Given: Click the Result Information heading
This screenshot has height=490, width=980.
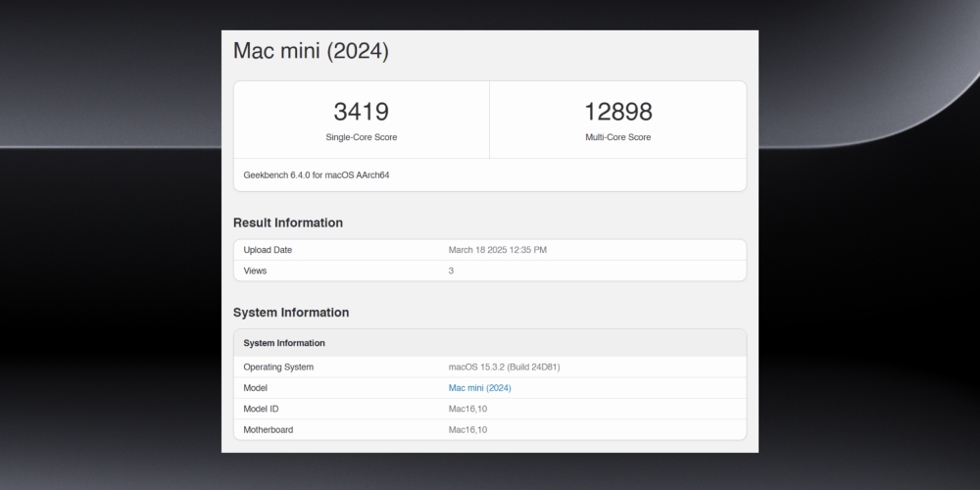Looking at the screenshot, I should pyautogui.click(x=288, y=222).
